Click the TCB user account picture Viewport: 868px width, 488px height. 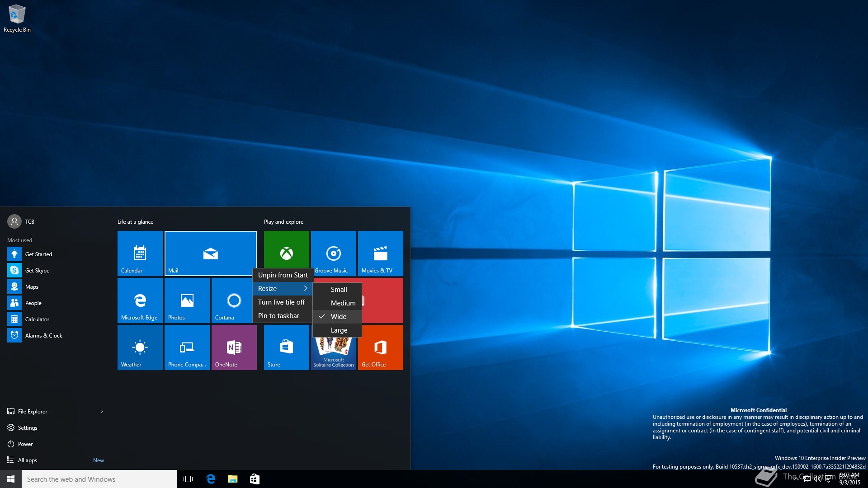14,221
